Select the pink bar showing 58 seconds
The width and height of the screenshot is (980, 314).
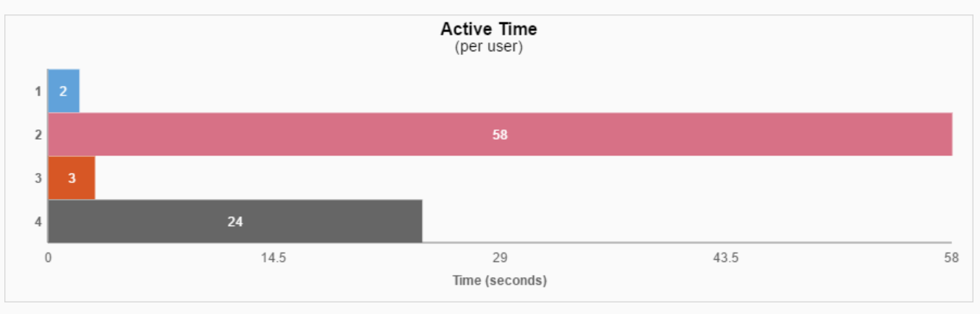click(x=500, y=135)
